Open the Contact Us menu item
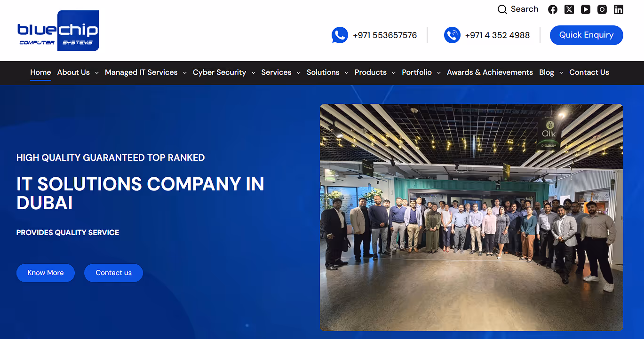This screenshot has height=339, width=644. [x=589, y=72]
